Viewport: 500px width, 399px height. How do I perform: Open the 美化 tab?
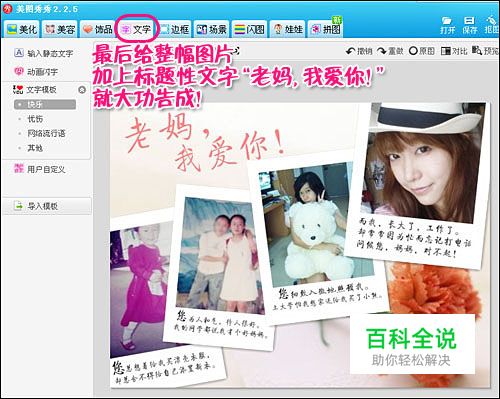pos(22,29)
